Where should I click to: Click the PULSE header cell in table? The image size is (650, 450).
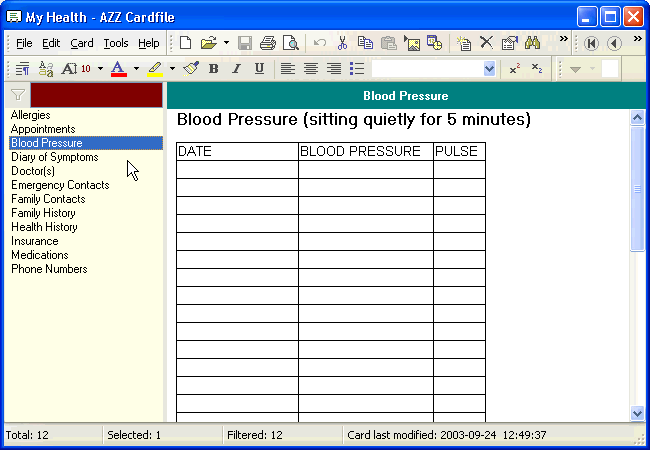[459, 151]
